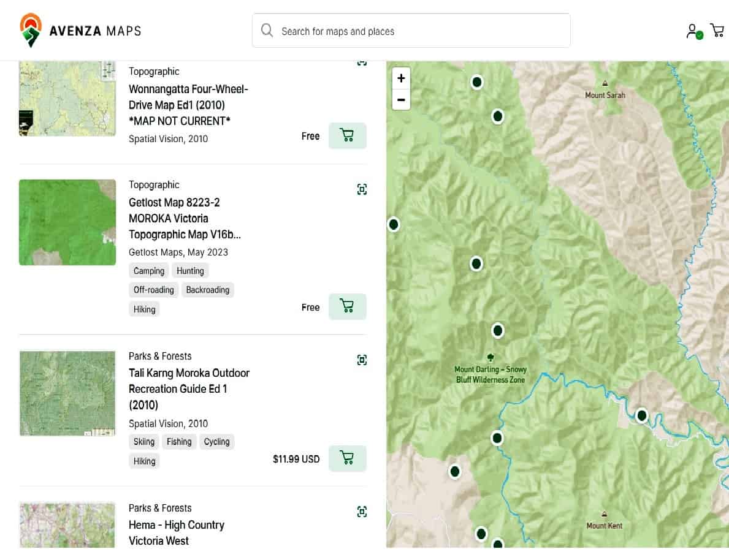Open Hema - High Country Victoria West title

[x=177, y=533]
